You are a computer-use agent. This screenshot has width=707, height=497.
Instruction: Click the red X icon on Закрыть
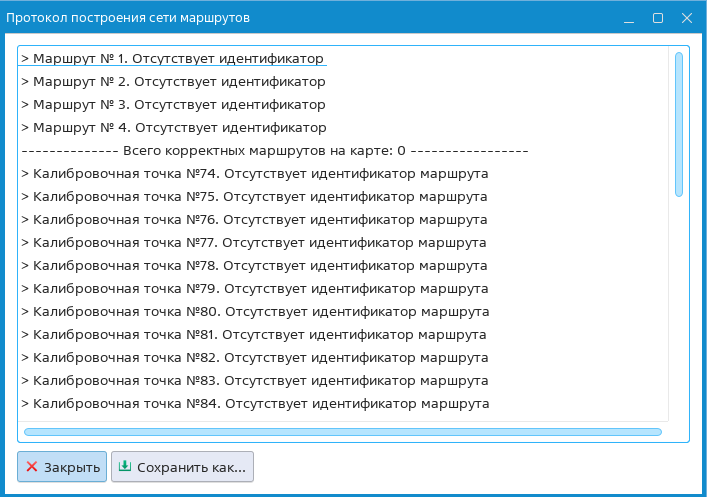pyautogui.click(x=32, y=467)
